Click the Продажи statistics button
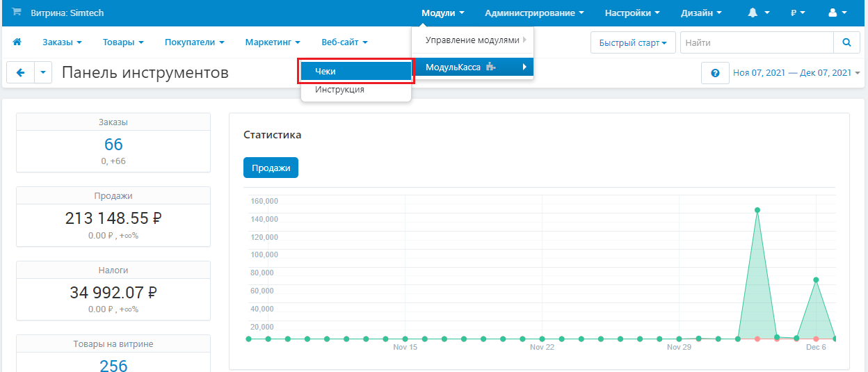 point(271,168)
